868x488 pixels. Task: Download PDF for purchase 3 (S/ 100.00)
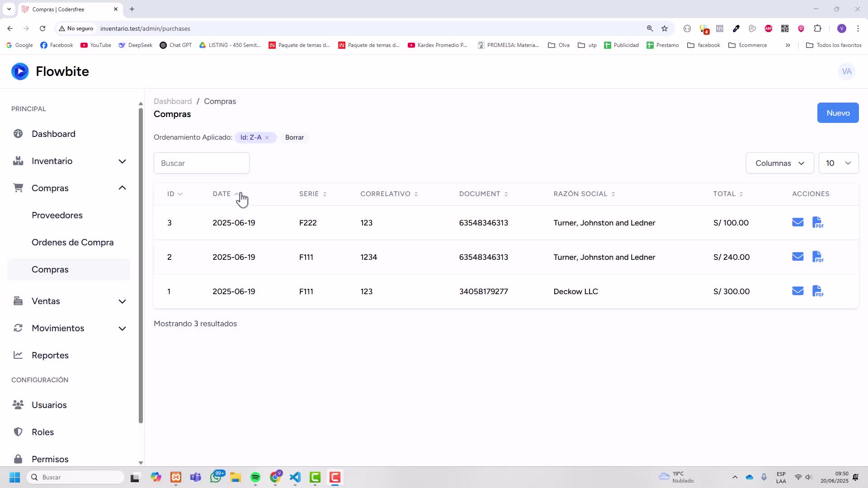pyautogui.click(x=818, y=222)
